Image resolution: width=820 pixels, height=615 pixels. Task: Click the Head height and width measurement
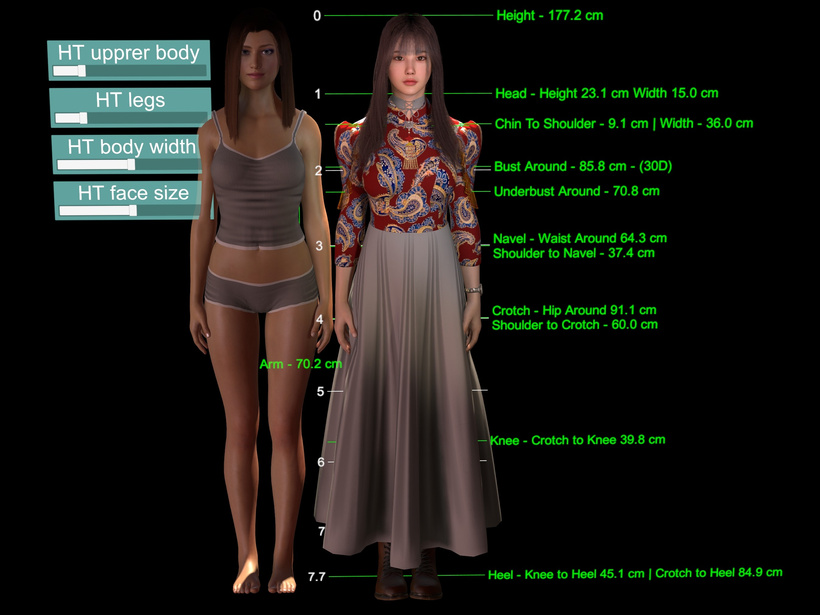[x=606, y=93]
